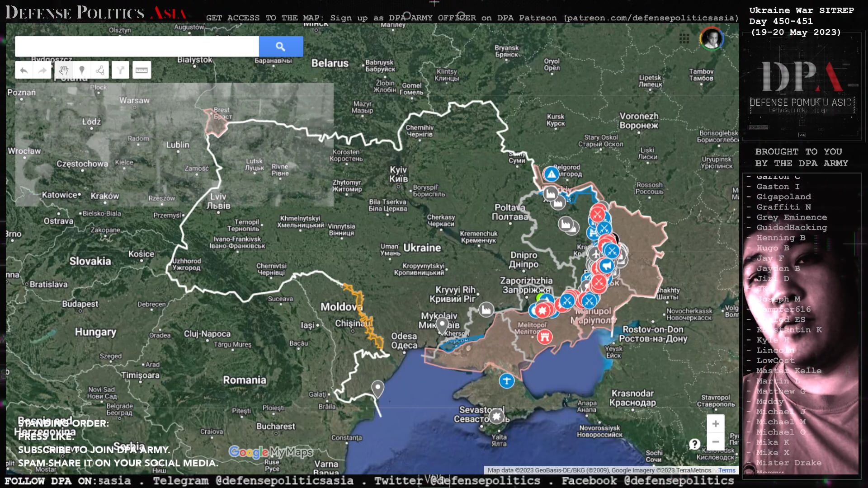This screenshot has width=868, height=488.
Task: Zoom out with the minus button
Action: [716, 441]
